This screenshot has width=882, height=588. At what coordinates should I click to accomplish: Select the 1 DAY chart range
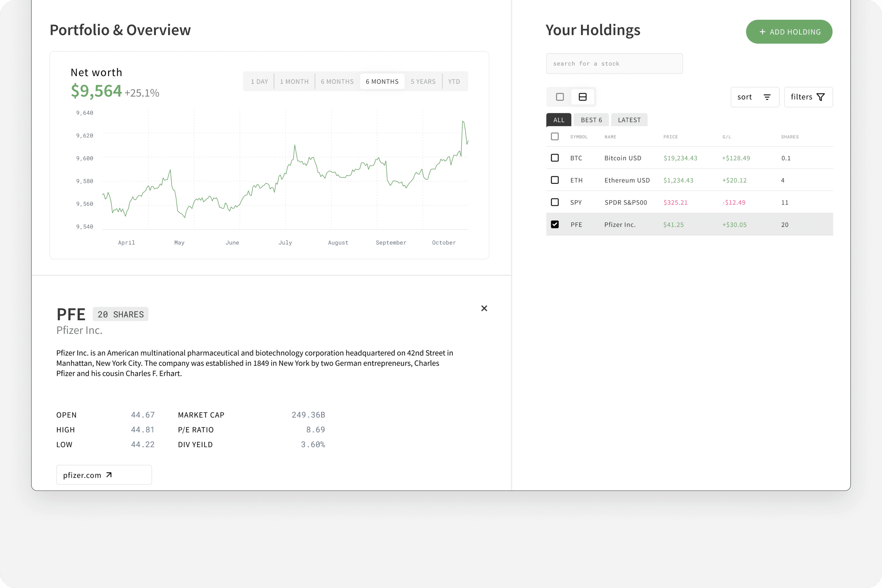tap(259, 81)
